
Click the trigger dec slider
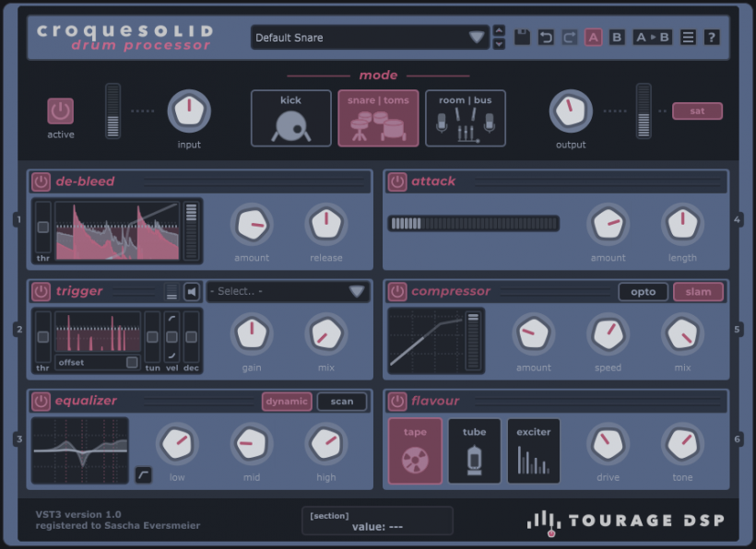[192, 337]
